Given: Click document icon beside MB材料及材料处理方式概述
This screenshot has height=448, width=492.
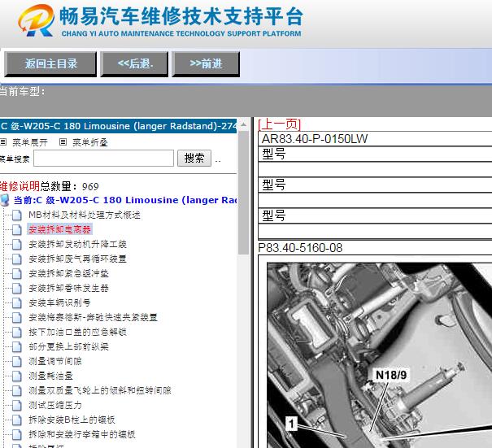Looking at the screenshot, I should pyautogui.click(x=16, y=215).
